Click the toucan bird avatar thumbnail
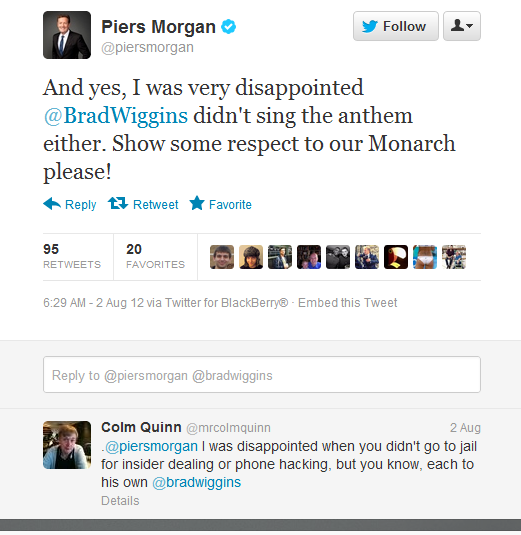 coord(396,257)
